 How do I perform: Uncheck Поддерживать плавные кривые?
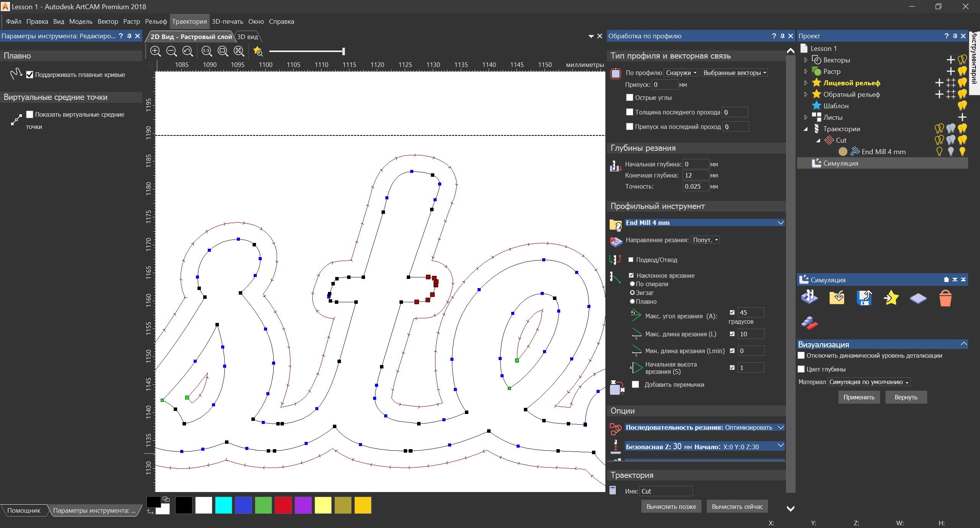pos(29,75)
